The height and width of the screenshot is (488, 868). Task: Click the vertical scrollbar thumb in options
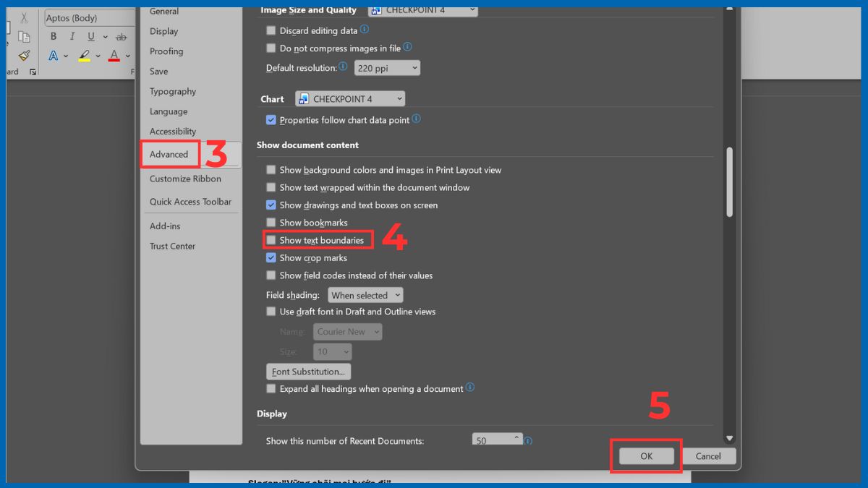pyautogui.click(x=729, y=182)
